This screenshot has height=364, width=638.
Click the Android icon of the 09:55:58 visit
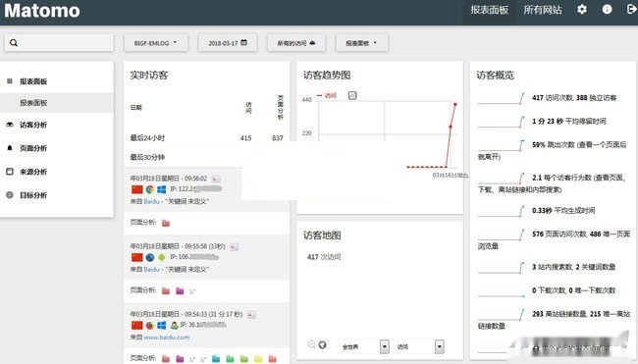tap(162, 257)
